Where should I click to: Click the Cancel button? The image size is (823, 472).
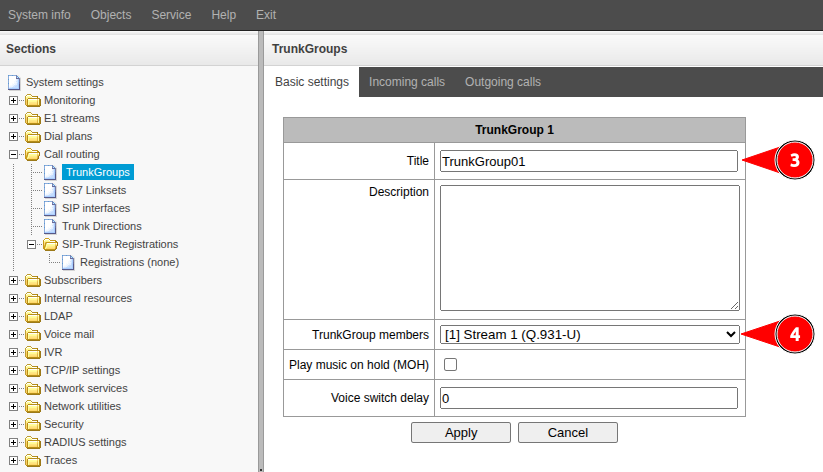(568, 433)
